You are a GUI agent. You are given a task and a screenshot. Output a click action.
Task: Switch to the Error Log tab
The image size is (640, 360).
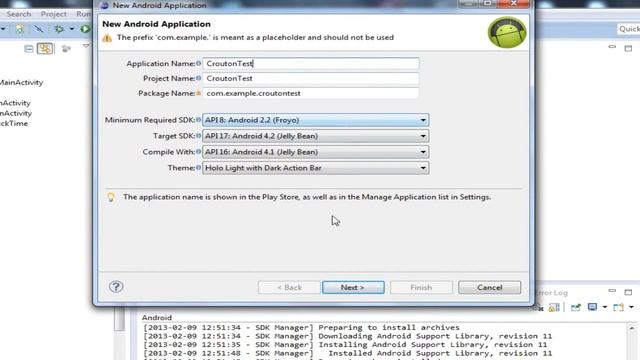click(x=551, y=293)
